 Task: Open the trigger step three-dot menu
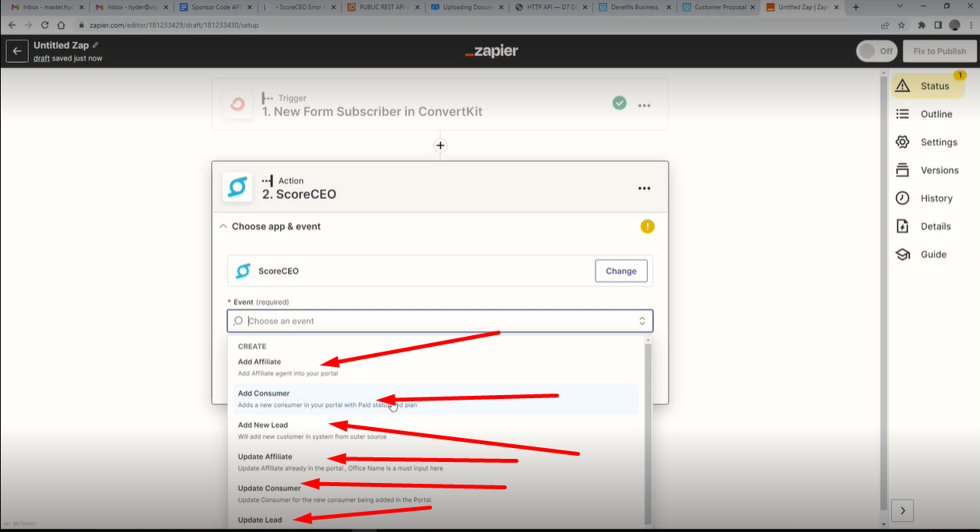[x=645, y=105]
